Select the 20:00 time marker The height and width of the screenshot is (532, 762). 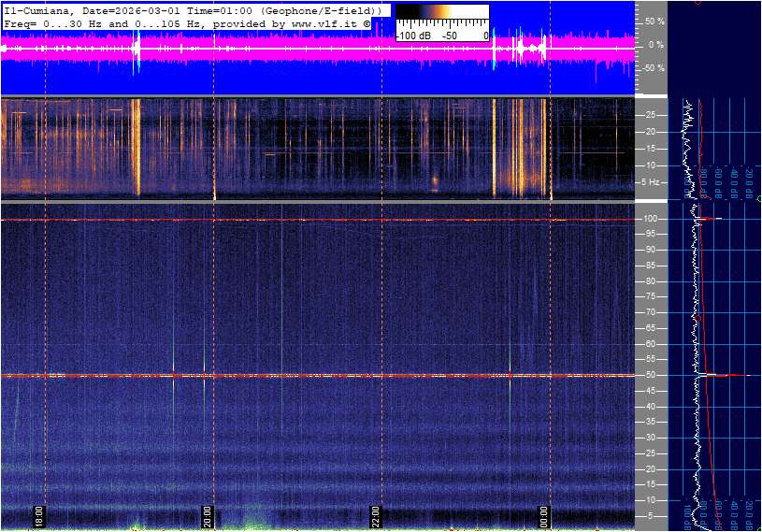208,516
